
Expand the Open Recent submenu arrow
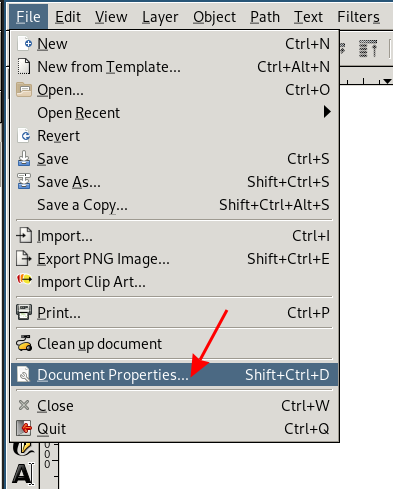327,112
